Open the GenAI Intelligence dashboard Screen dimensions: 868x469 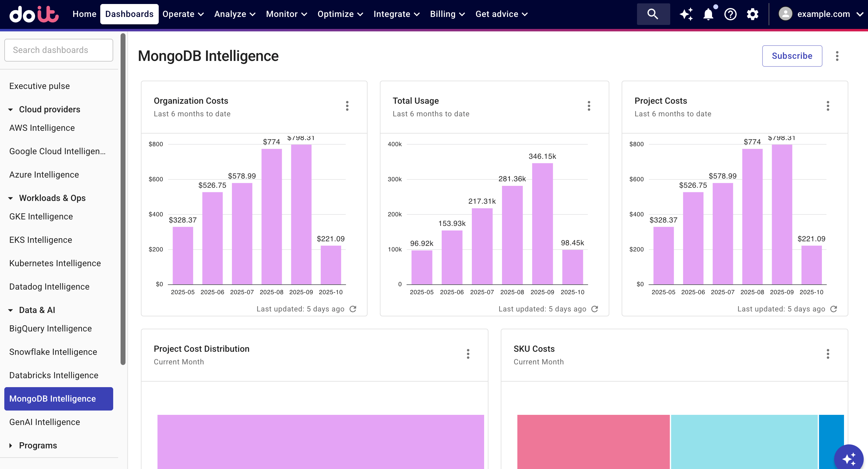(45, 422)
